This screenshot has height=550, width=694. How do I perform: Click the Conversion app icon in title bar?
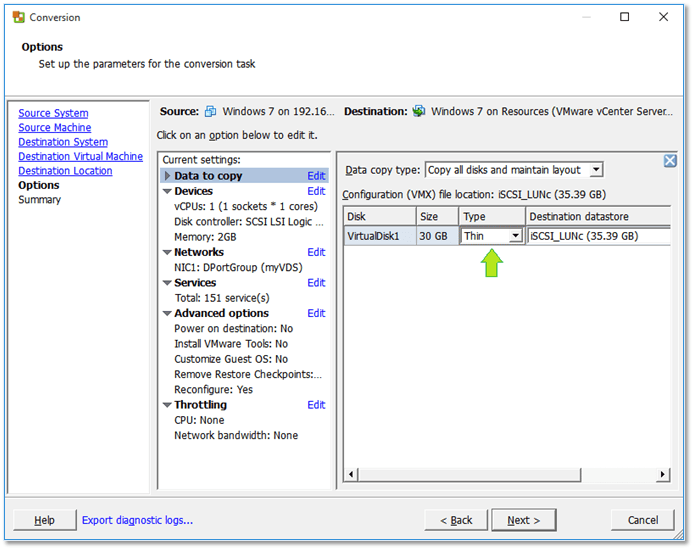pos(19,17)
